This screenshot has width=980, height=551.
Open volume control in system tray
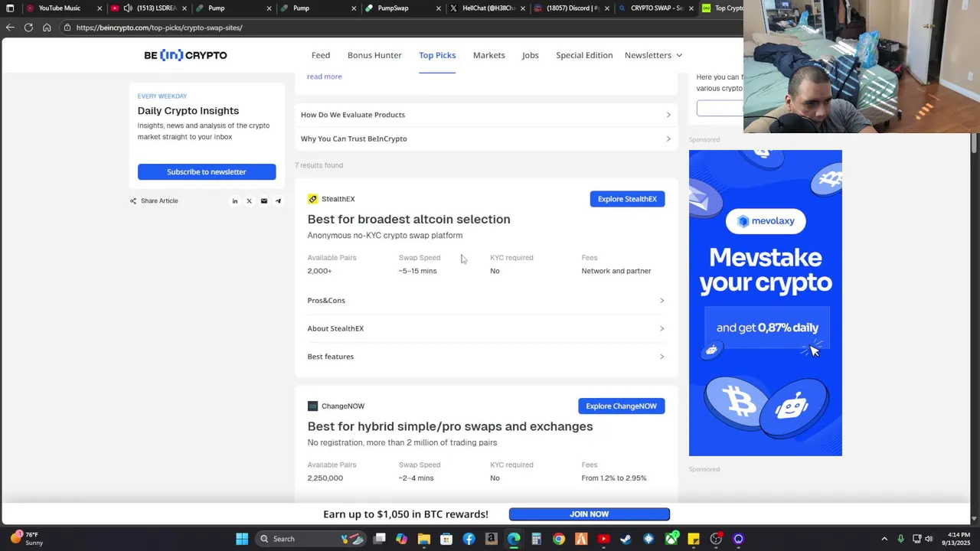[929, 539]
